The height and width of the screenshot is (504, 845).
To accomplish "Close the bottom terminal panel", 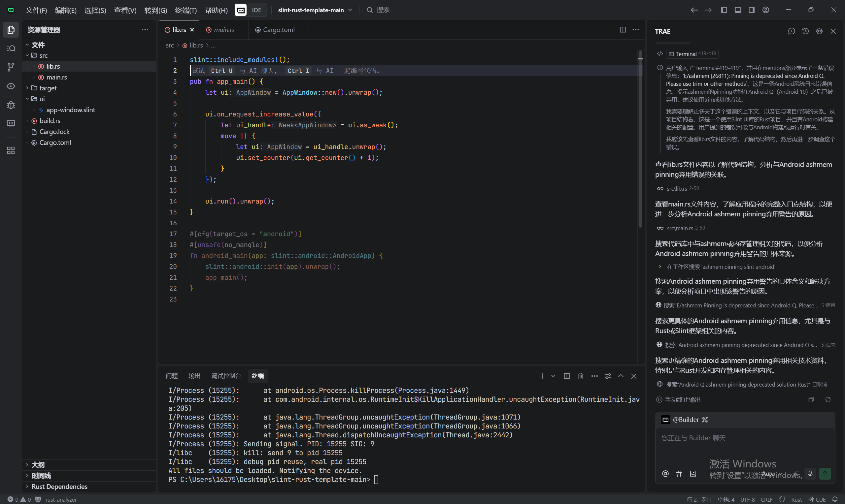I will [634, 376].
